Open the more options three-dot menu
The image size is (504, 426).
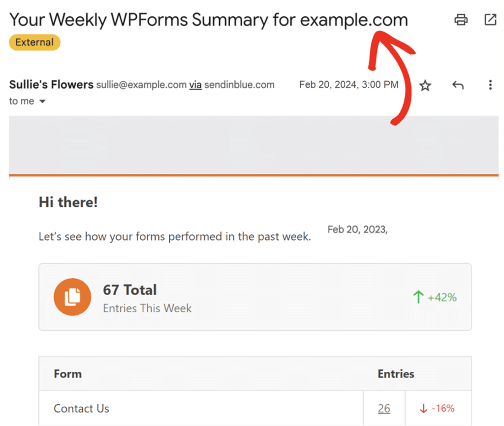point(490,85)
